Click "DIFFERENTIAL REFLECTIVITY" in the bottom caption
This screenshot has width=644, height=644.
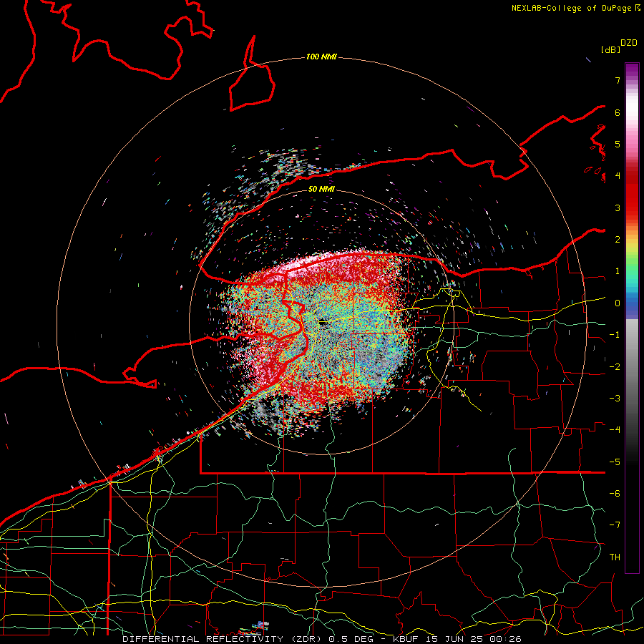coord(203,639)
